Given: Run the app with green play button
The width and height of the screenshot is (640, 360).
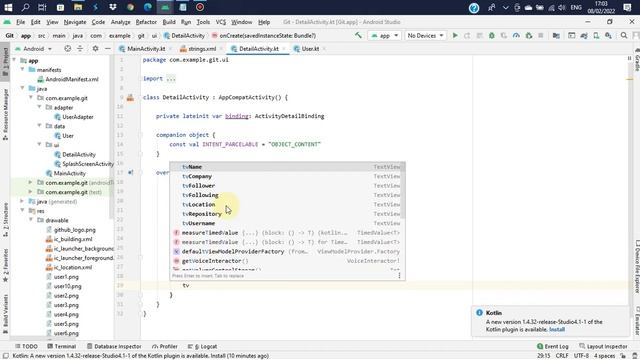Looking at the screenshot, I should 455,36.
